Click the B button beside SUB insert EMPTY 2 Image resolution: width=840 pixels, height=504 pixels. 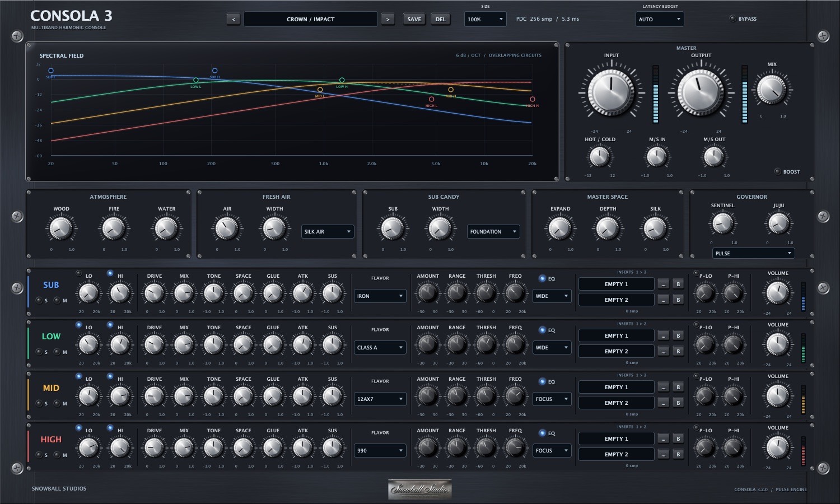678,300
